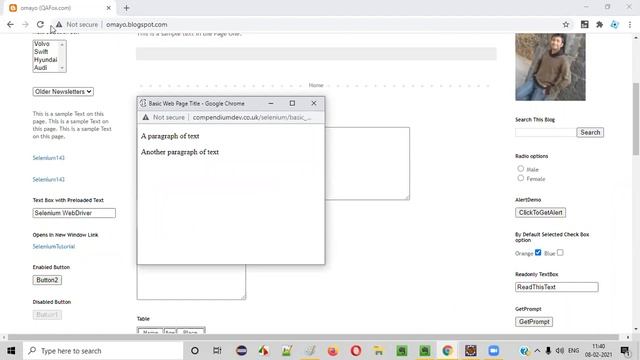Open Chrome's three-dot menu
640x360 pixels.
pyautogui.click(x=630, y=24)
